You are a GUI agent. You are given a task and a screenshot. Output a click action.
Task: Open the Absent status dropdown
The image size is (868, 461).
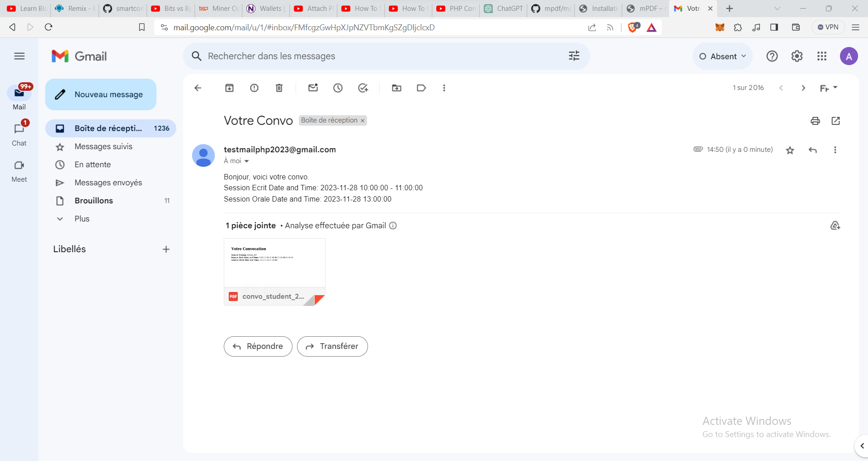(722, 56)
